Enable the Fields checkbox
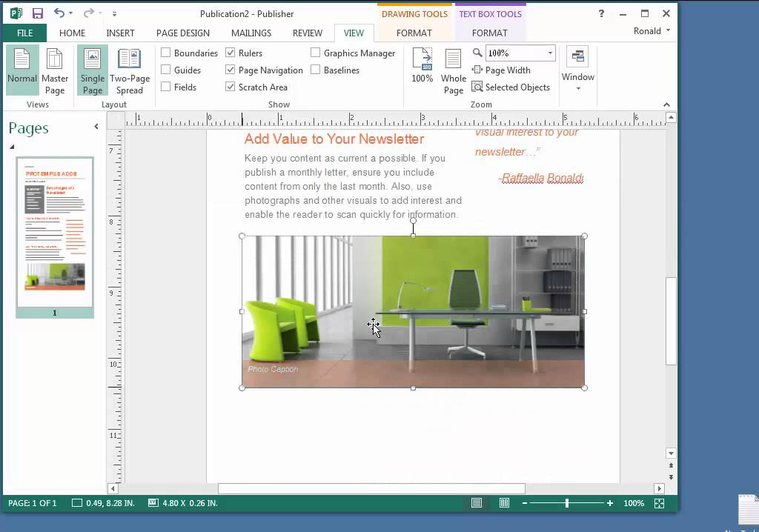The image size is (759, 532). pos(166,87)
